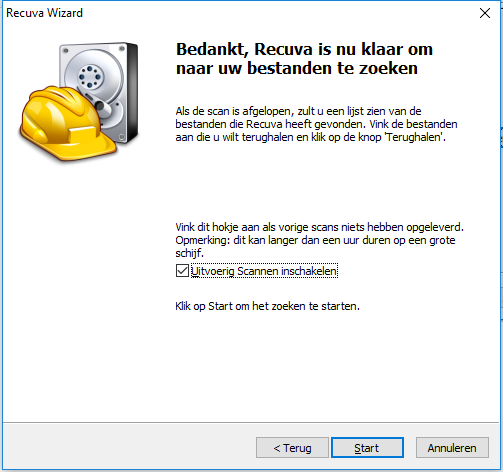Click the 'Recuva Wizard' title bar text
This screenshot has height=472, width=503.
[44, 13]
